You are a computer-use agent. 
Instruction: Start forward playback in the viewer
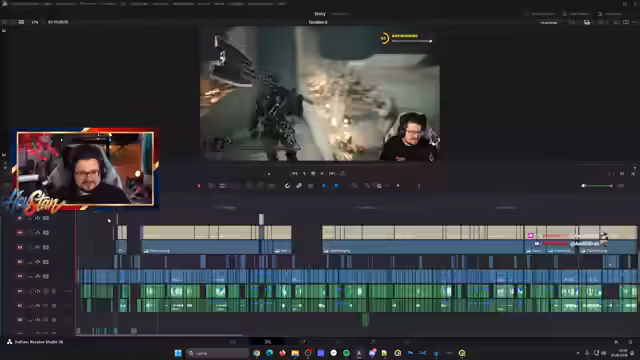click(322, 173)
